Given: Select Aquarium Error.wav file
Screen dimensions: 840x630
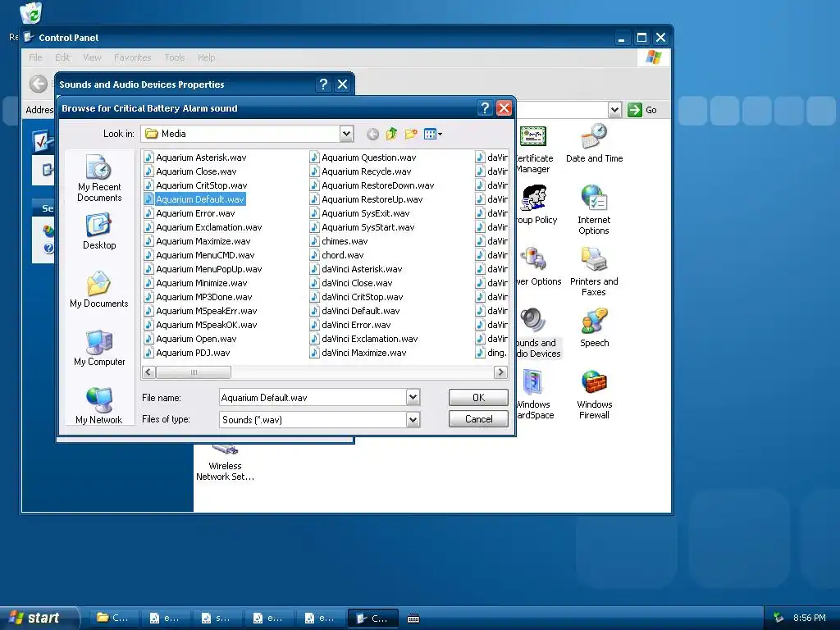Looking at the screenshot, I should [x=189, y=213].
